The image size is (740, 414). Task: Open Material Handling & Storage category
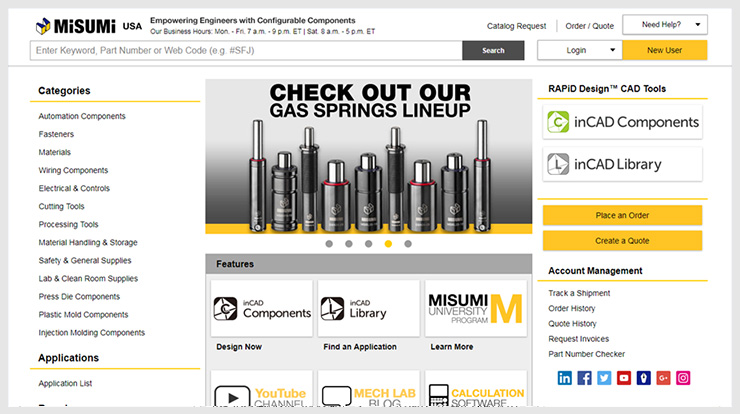88,242
